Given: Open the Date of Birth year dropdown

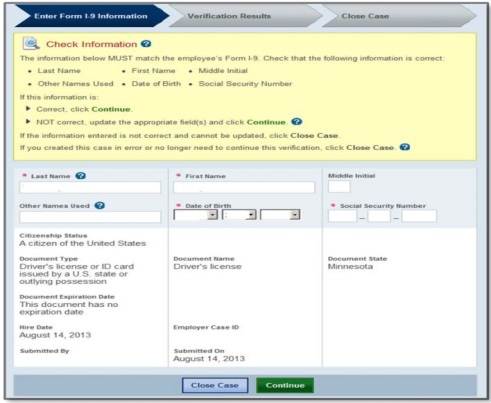Looking at the screenshot, I should coord(280,215).
